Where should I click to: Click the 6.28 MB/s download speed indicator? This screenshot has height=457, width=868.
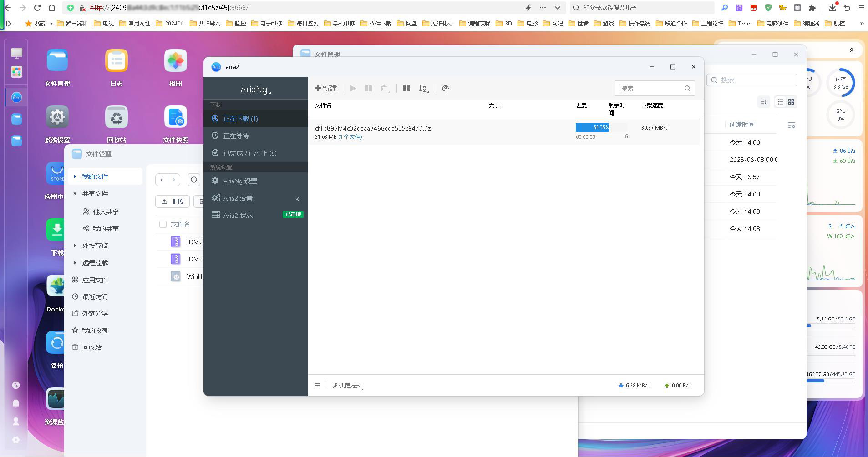[634, 386]
